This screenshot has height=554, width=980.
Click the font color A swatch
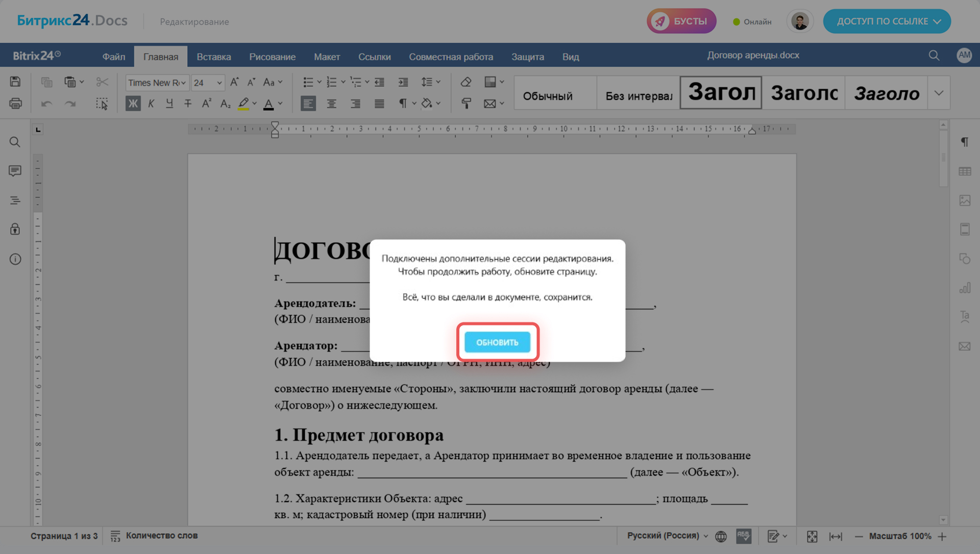coord(268,104)
